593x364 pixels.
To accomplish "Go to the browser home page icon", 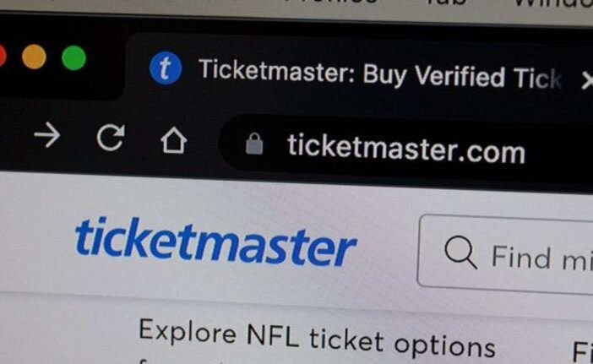I will tap(173, 140).
